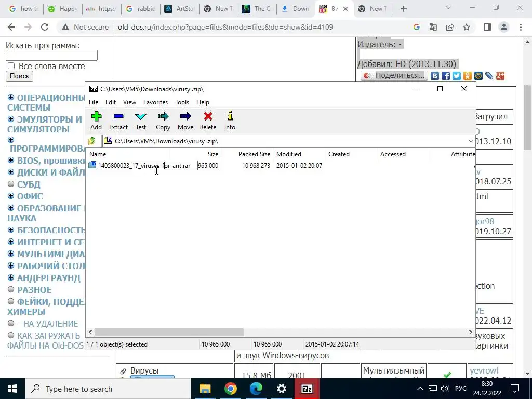Expand the АНДЕРГРАУНД category
The height and width of the screenshot is (399, 532).
tap(11, 277)
